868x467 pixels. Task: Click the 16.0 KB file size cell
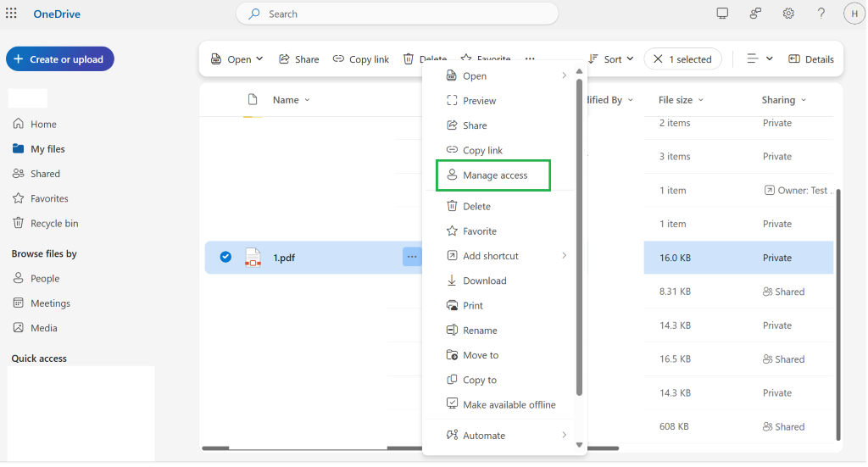[x=675, y=258]
